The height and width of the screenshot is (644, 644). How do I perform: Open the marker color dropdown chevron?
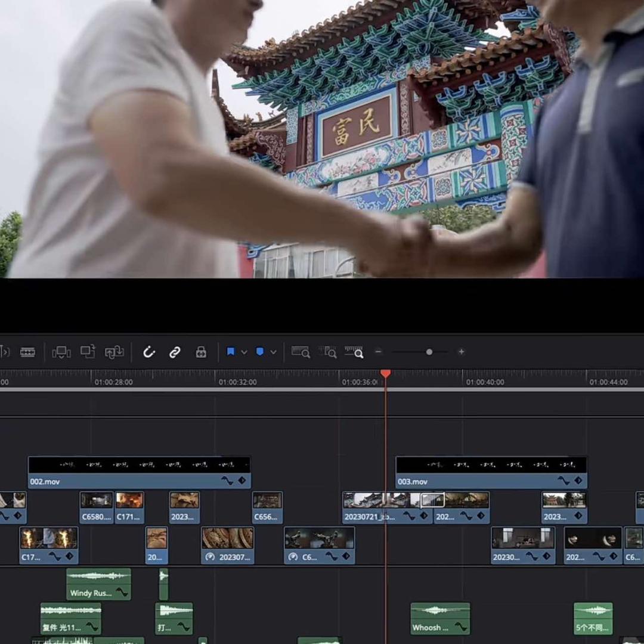[273, 352]
